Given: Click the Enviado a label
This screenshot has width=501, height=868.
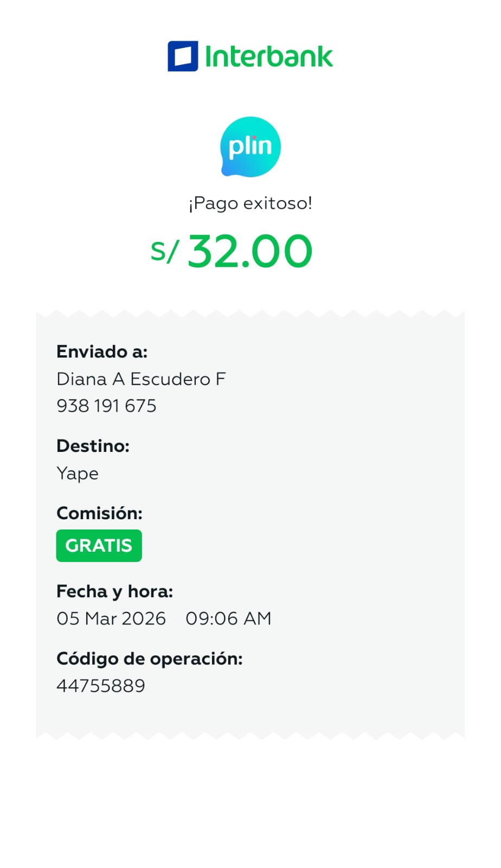Looking at the screenshot, I should coord(102,352).
